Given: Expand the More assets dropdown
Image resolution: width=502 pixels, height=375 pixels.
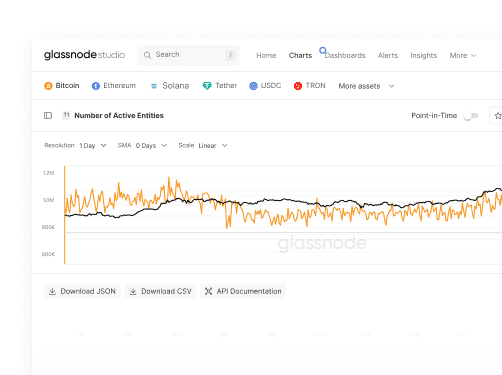Looking at the screenshot, I should tap(366, 86).
